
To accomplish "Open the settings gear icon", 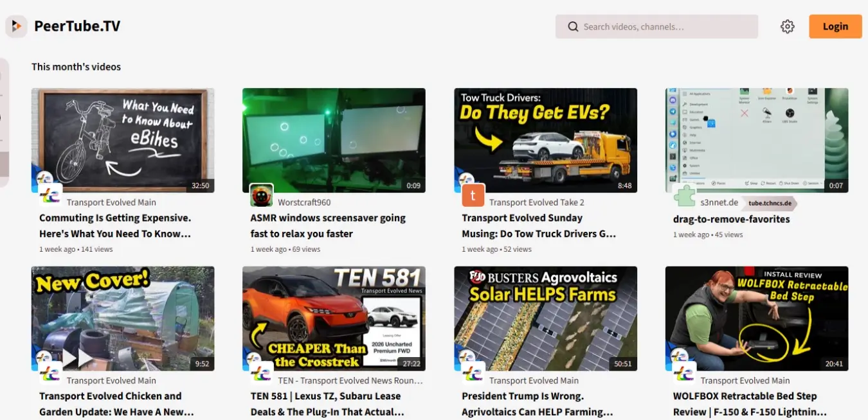I will [788, 26].
